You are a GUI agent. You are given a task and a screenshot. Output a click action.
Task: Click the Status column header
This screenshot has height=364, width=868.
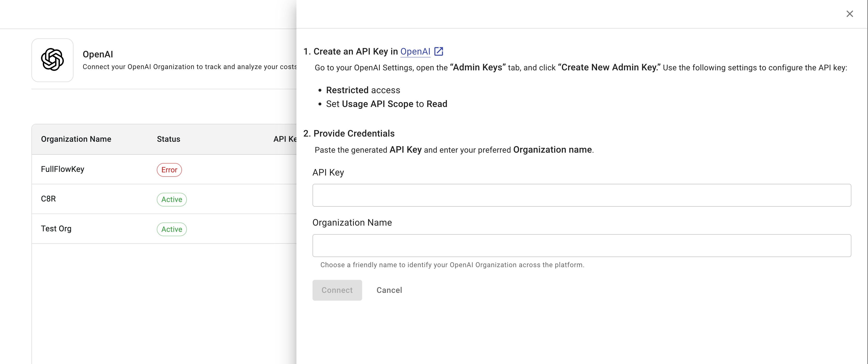168,139
